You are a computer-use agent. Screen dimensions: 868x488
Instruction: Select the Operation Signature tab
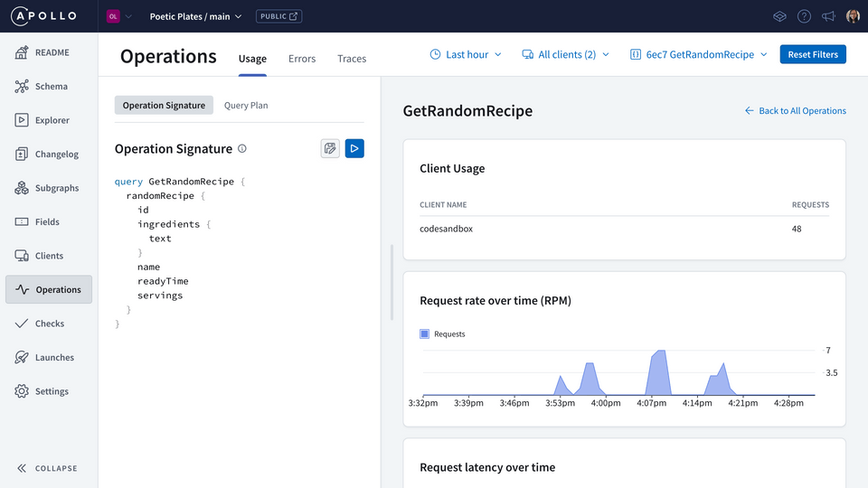pos(164,105)
